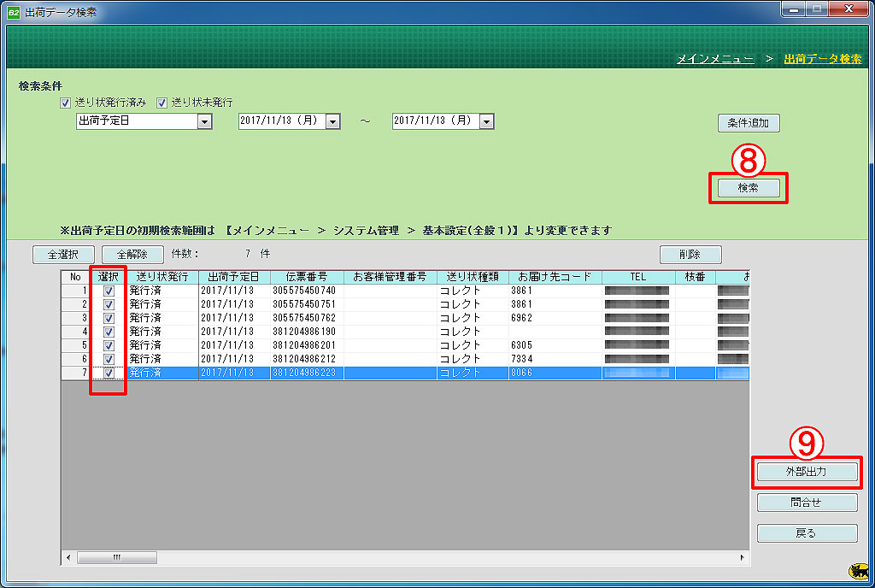Go to メインメニュー breadcrumb link

click(714, 59)
